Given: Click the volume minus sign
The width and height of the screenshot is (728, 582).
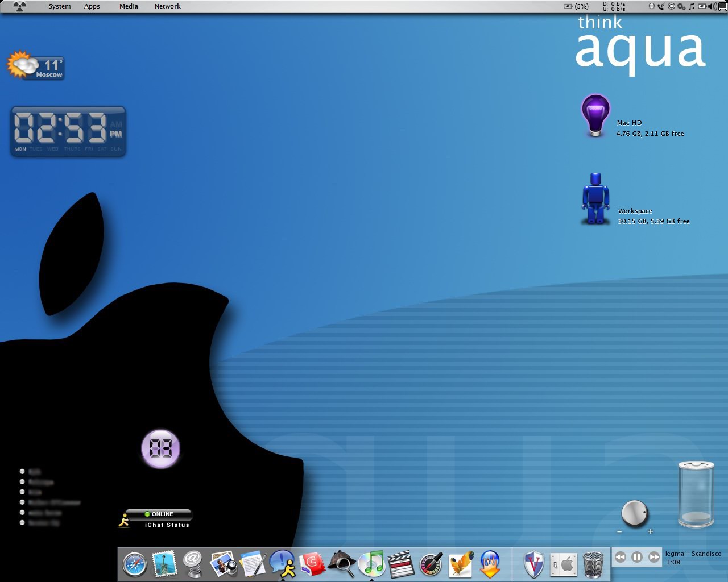Looking at the screenshot, I should point(619,531).
